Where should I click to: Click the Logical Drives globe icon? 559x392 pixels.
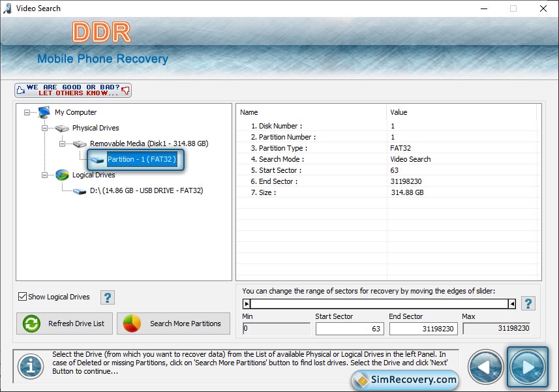(x=62, y=175)
